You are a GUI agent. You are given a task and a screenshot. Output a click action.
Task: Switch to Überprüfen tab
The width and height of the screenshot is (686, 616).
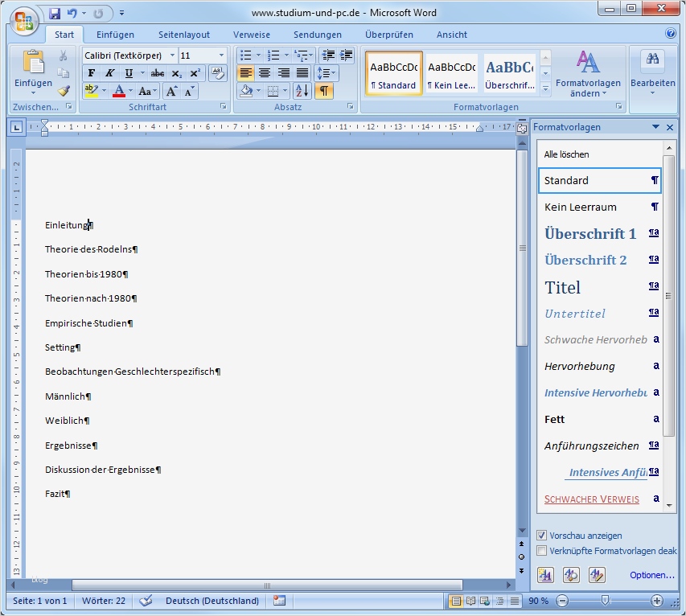(x=389, y=35)
